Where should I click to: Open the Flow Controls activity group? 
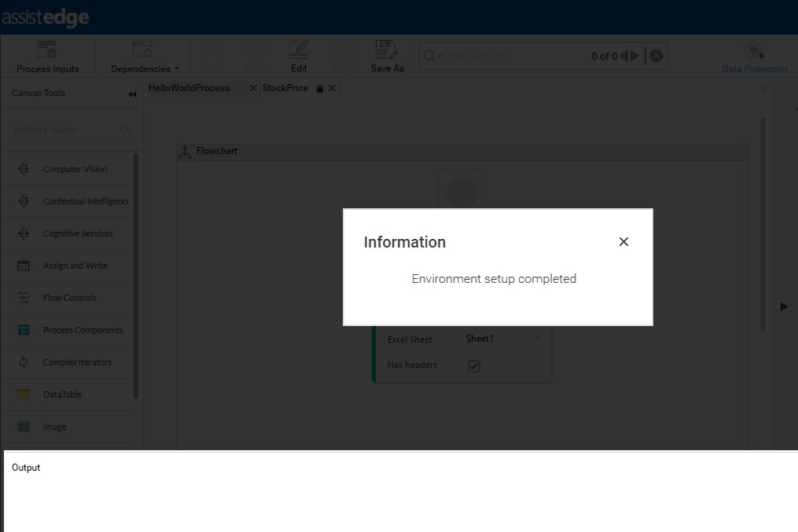[69, 298]
